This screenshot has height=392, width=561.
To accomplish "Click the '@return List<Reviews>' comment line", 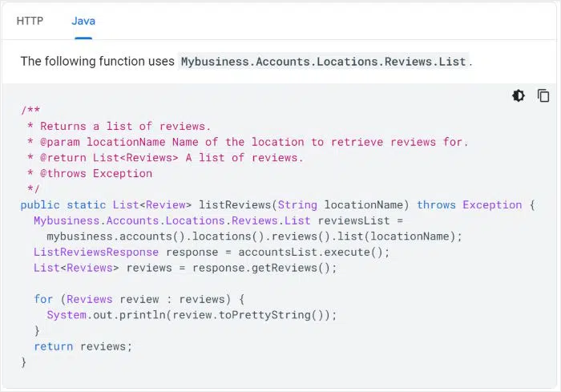I will (165, 158).
